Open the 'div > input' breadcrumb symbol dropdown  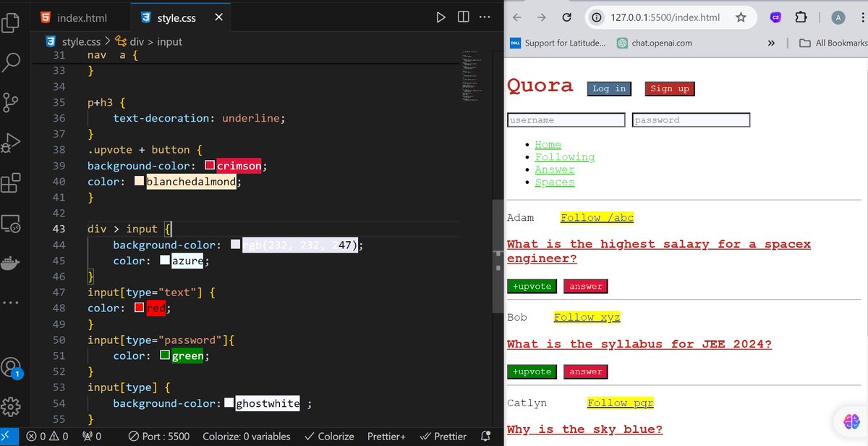[149, 42]
